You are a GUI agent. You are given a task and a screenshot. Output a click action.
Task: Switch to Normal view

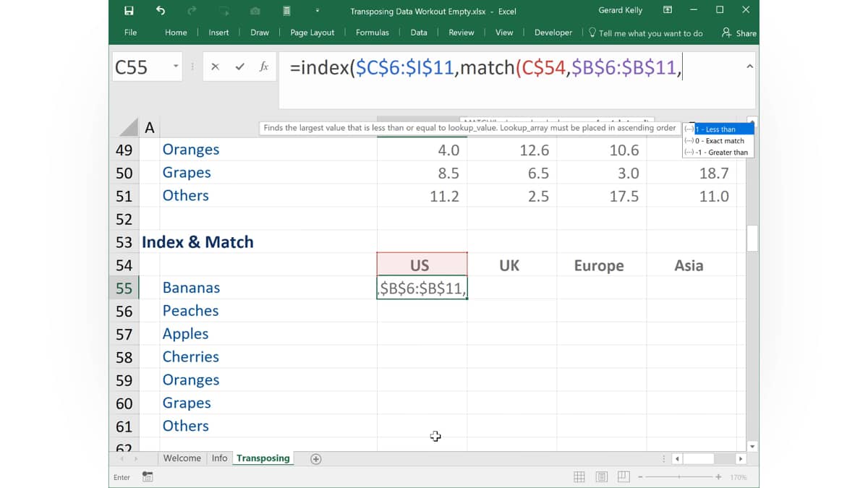579,477
